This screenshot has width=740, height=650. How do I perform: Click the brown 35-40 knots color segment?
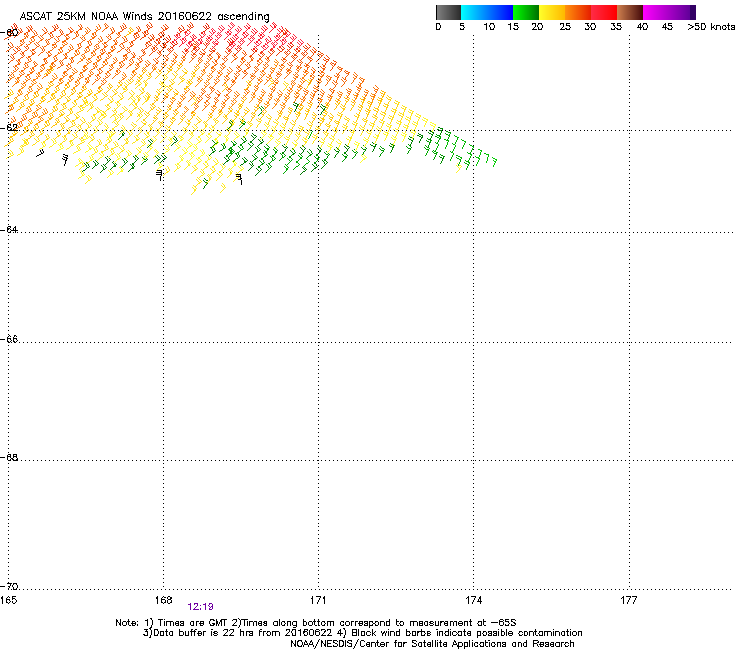tap(630, 12)
